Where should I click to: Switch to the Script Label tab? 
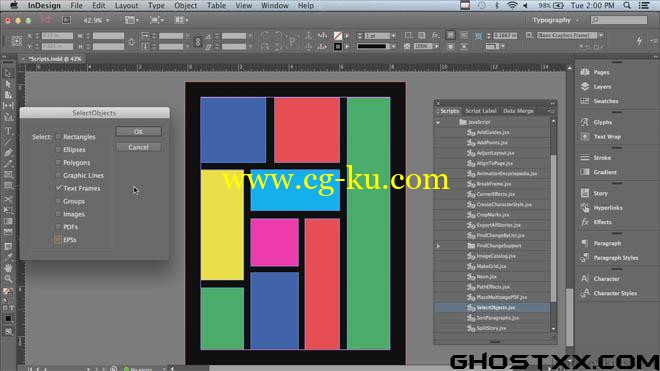481,111
